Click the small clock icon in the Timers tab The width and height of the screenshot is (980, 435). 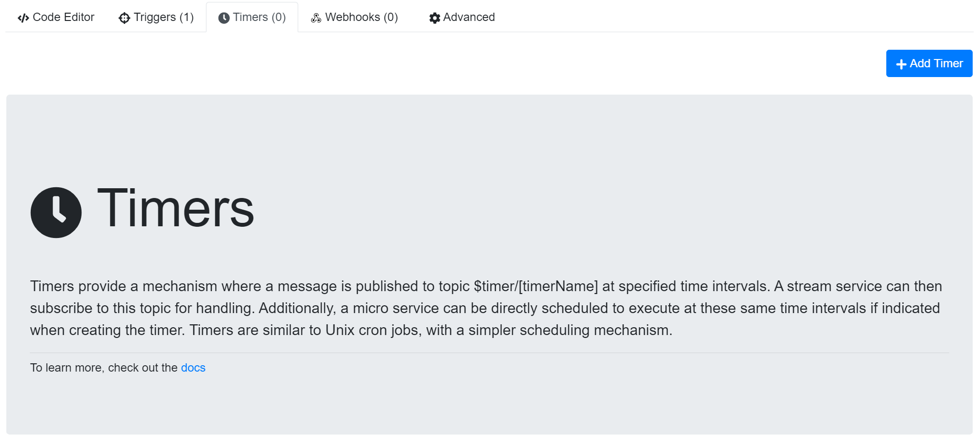pos(224,18)
